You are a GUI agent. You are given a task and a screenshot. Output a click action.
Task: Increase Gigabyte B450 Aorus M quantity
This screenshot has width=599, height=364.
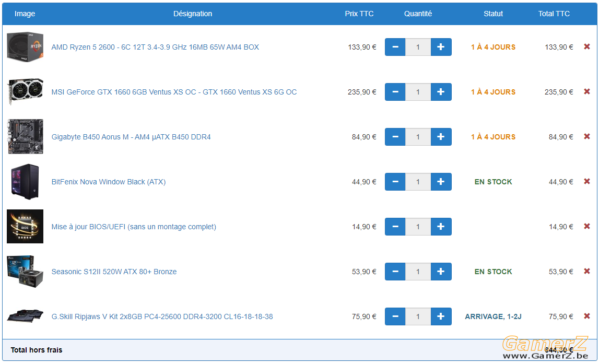(441, 137)
